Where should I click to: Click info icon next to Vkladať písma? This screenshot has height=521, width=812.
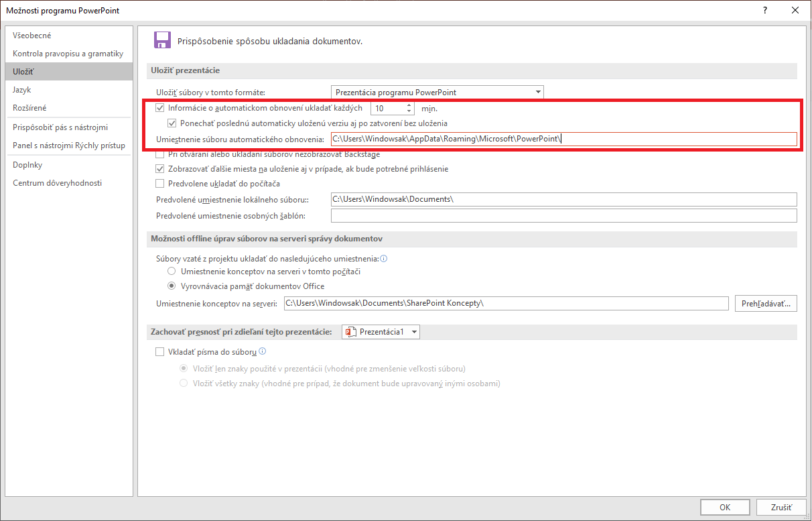pos(263,351)
